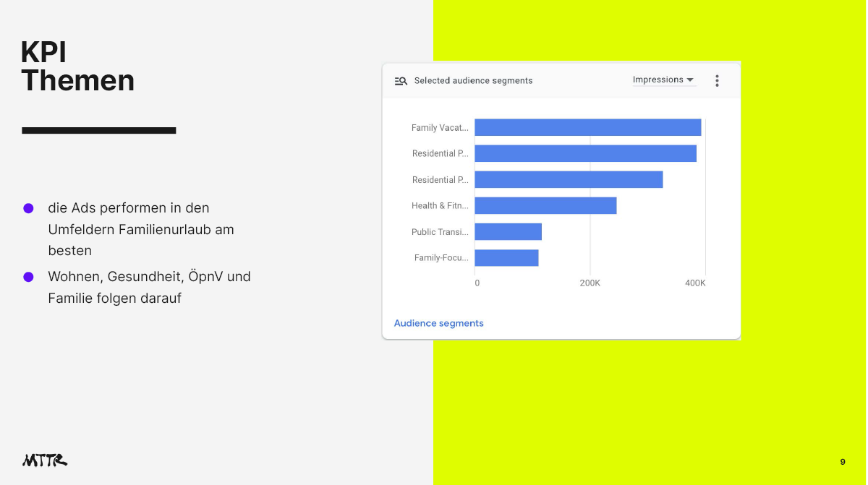Viewport: 868px width, 485px height.
Task: Click the Family-Focu... label text
Action: point(441,258)
